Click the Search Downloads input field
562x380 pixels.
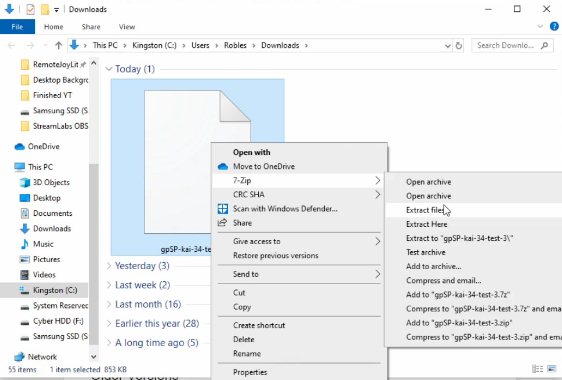click(x=505, y=46)
